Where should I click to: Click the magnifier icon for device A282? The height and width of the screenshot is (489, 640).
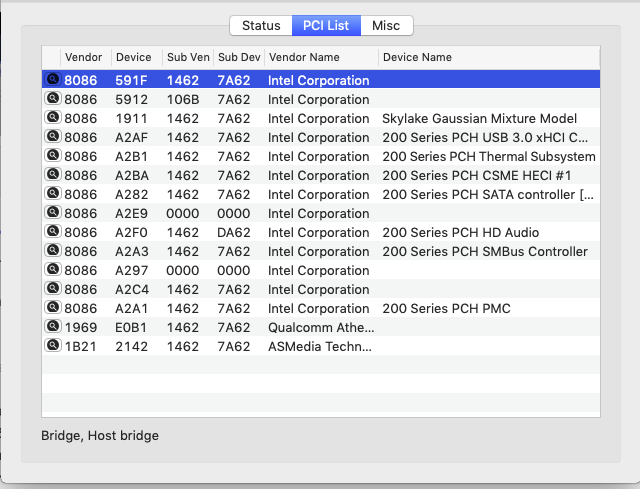(53, 193)
